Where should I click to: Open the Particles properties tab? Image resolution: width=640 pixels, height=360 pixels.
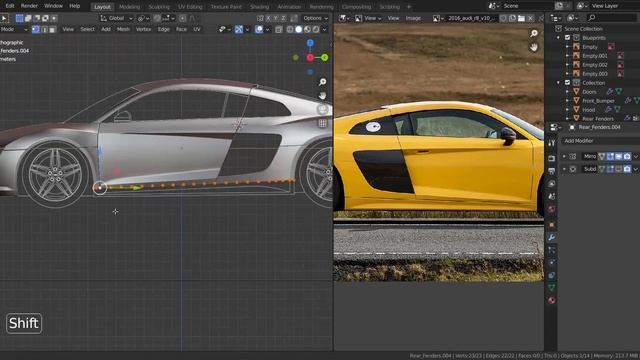(551, 250)
